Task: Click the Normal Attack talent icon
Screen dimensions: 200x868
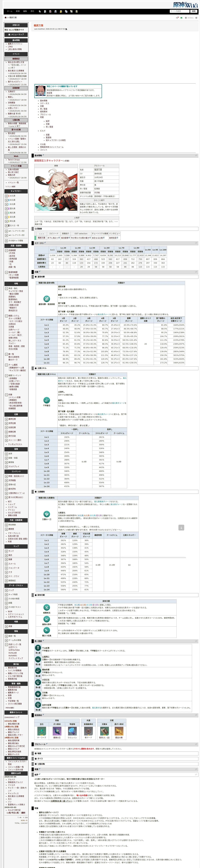Action: (46, 299)
